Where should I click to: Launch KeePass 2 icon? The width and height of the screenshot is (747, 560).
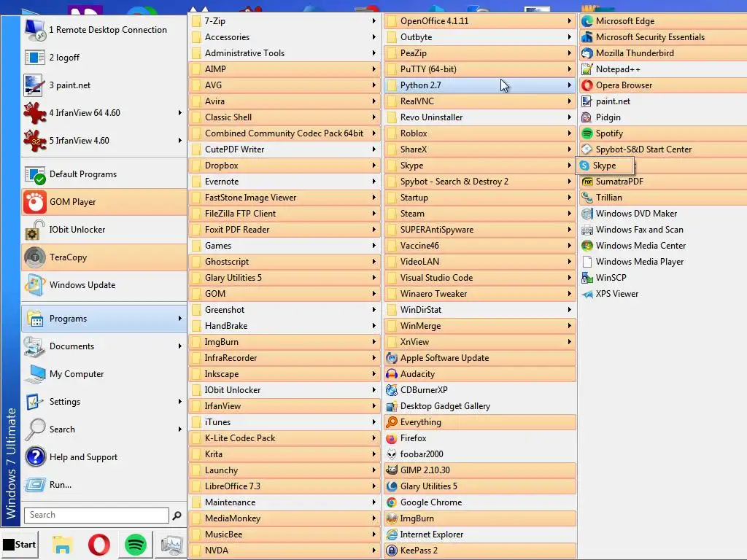[392, 551]
